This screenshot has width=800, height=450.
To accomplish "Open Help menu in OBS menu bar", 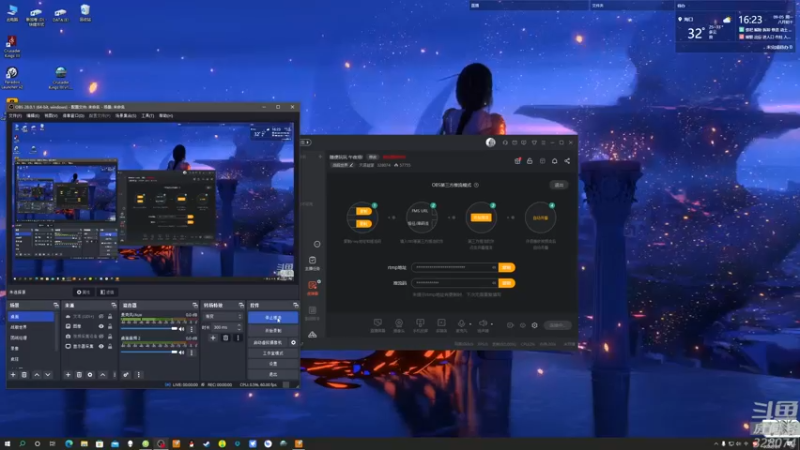I will 166,116.
